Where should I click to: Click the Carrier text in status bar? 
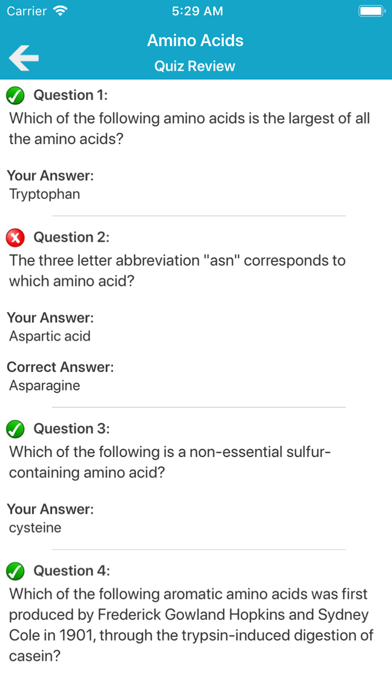click(27, 11)
